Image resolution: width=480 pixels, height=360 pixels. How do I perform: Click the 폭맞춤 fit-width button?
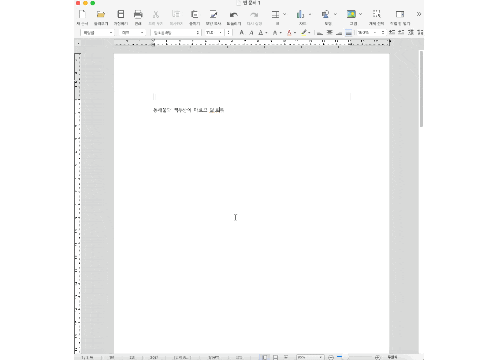tap(393, 357)
